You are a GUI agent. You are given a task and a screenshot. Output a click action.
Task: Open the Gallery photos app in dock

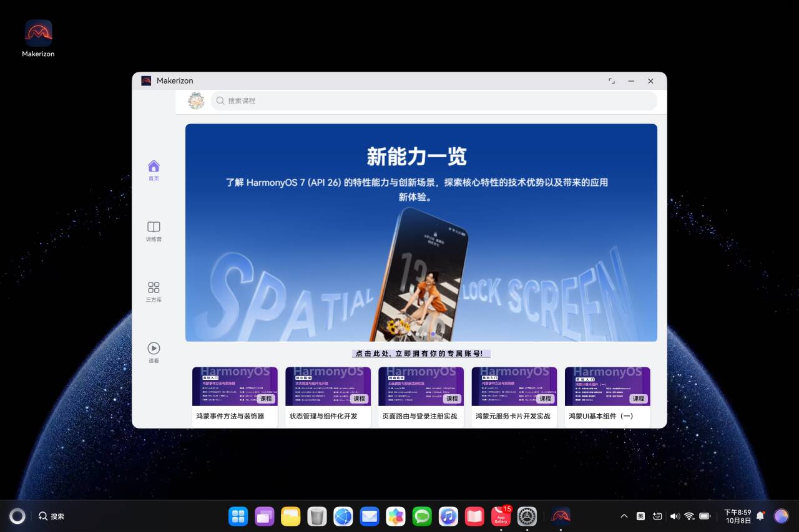396,516
